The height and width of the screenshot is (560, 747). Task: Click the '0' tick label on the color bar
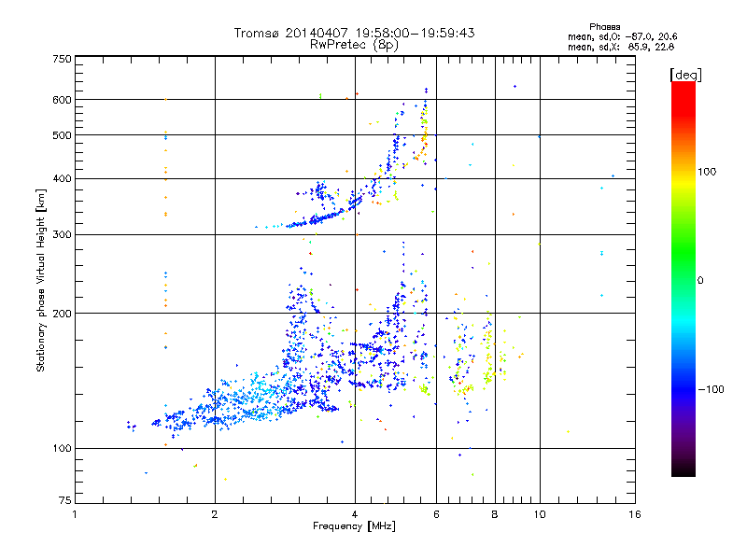coord(700,281)
